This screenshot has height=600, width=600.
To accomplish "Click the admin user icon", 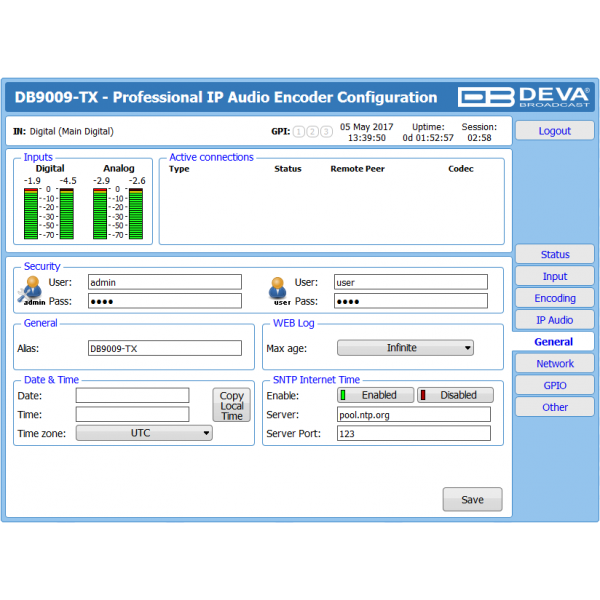I will (x=31, y=290).
